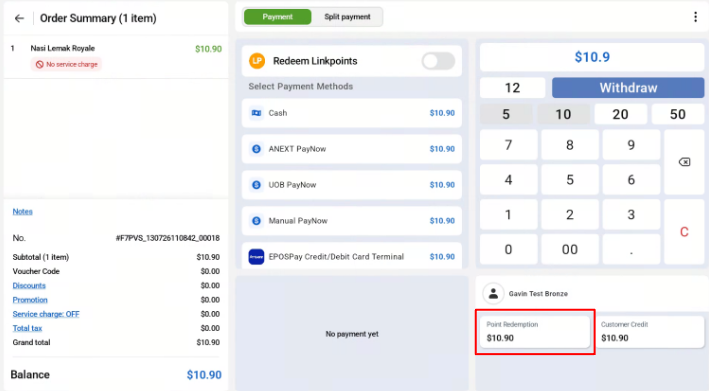Switch to the Payment tab
Viewport: 709px width, 391px height.
pos(277,17)
